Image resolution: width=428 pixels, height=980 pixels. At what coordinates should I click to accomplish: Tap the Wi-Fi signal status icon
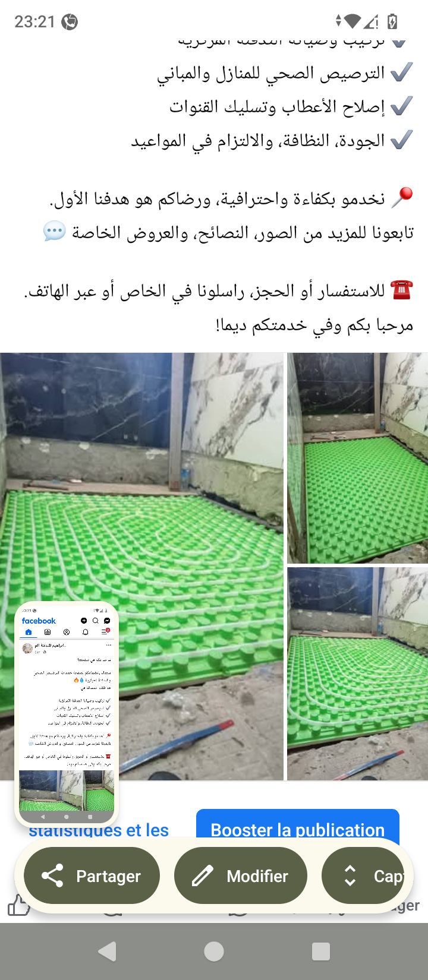click(x=353, y=22)
